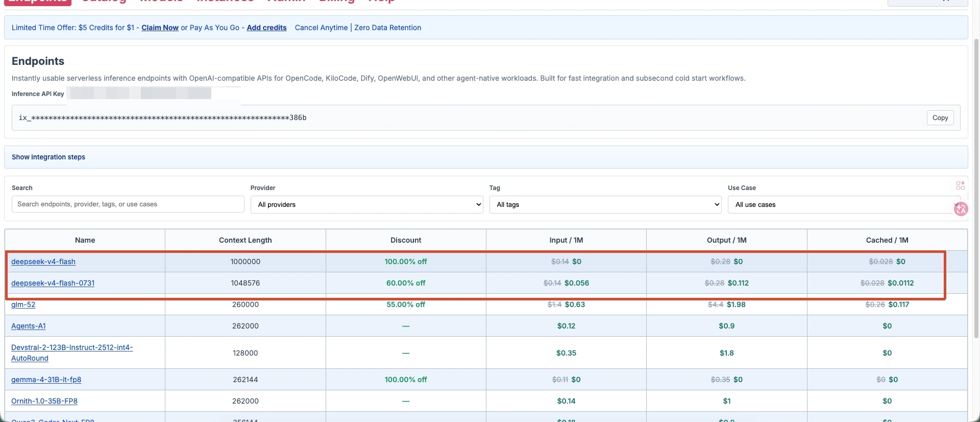Click the $0.14 input price for Ornith-1.0-35B-FP8

(x=566, y=401)
